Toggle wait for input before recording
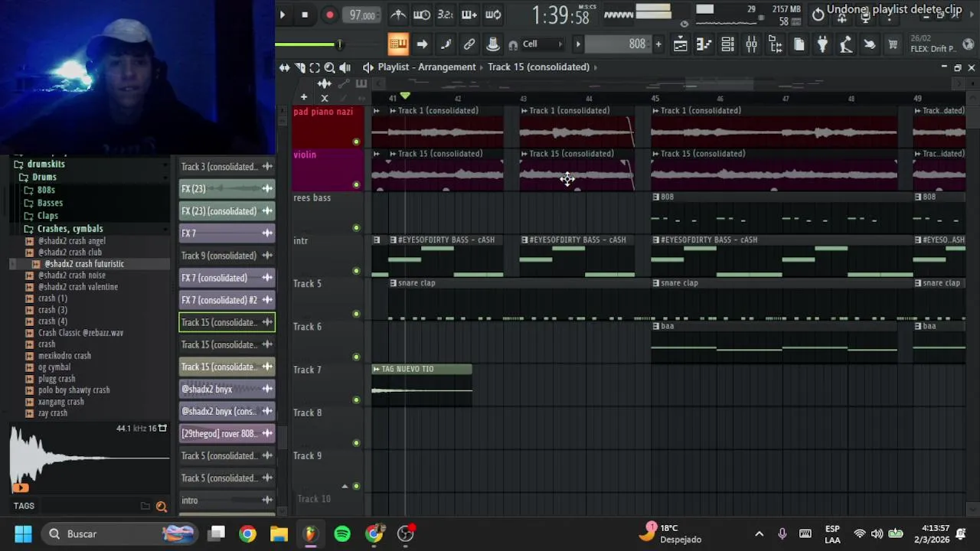This screenshot has height=551, width=980. [422, 15]
